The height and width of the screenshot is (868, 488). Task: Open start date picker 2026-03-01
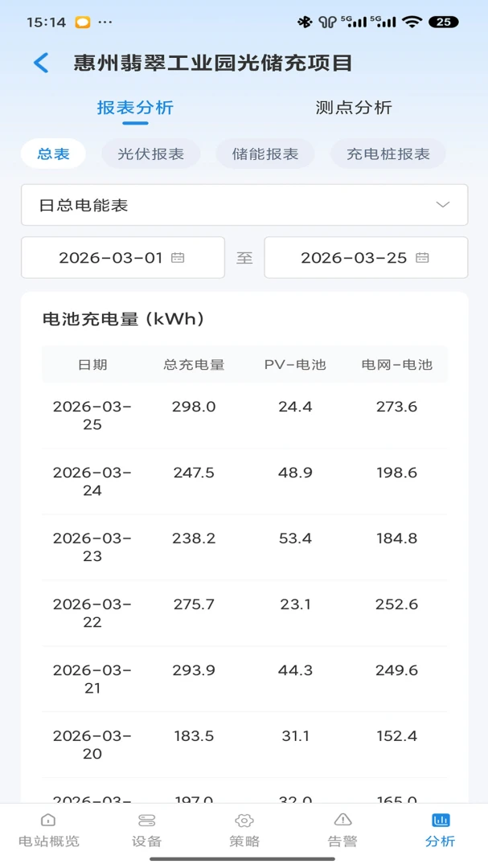click(123, 257)
